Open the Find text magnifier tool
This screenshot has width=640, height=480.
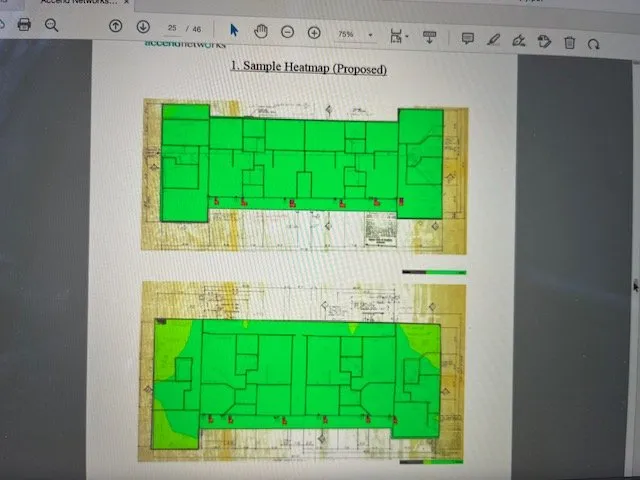[x=51, y=26]
